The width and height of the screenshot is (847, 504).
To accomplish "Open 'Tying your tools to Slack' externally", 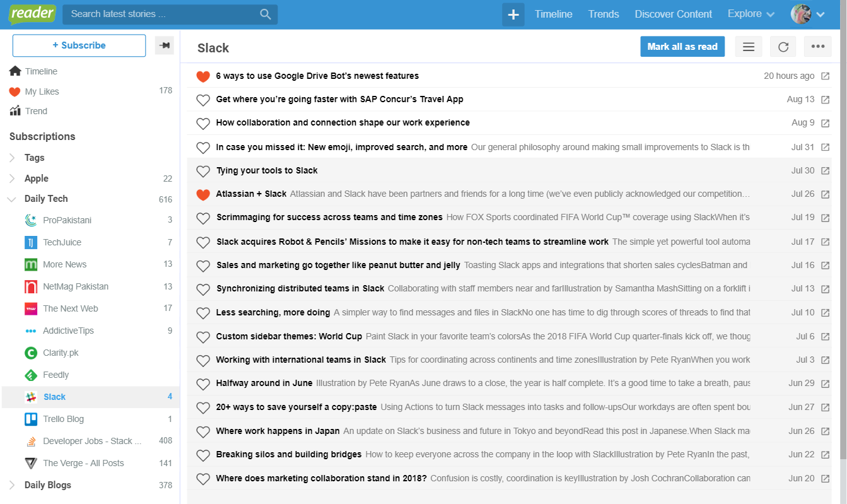I will [826, 171].
